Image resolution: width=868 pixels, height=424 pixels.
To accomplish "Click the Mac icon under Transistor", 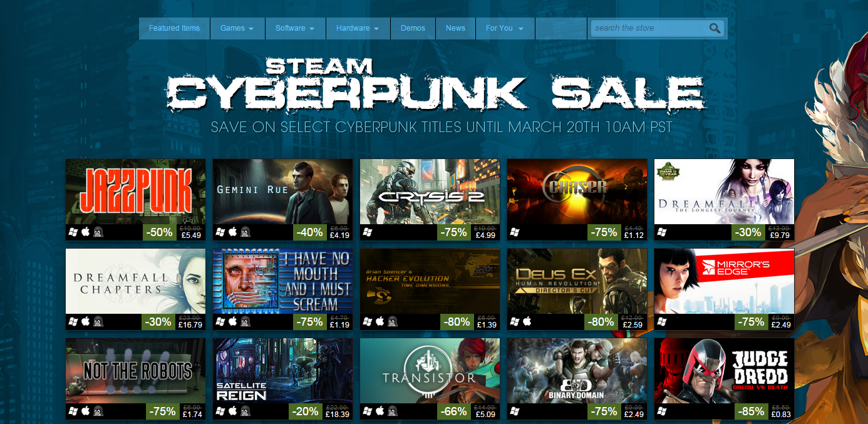I will click(x=380, y=411).
